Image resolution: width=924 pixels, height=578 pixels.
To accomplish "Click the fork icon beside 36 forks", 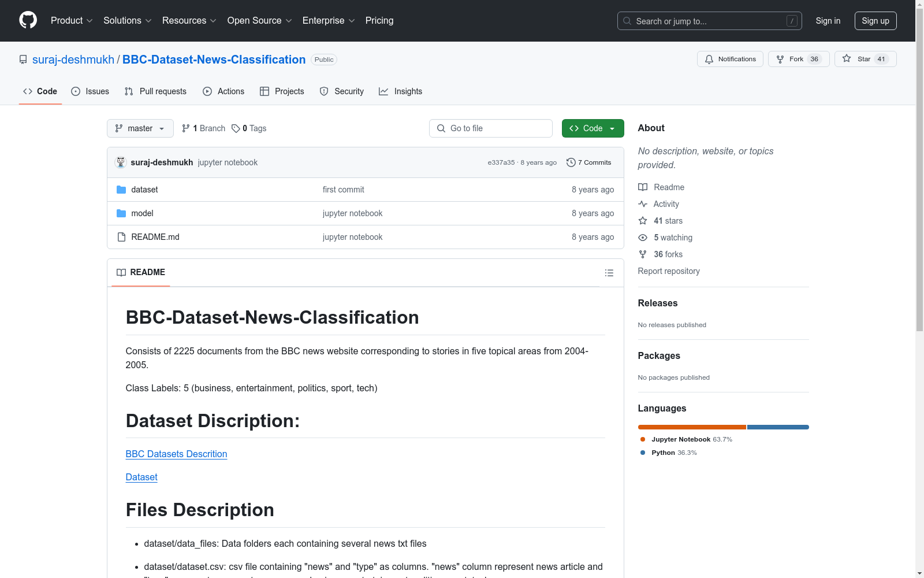I will point(643,254).
